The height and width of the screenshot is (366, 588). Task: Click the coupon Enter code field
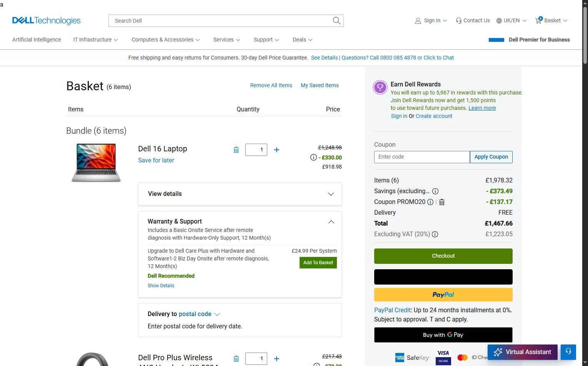422,157
